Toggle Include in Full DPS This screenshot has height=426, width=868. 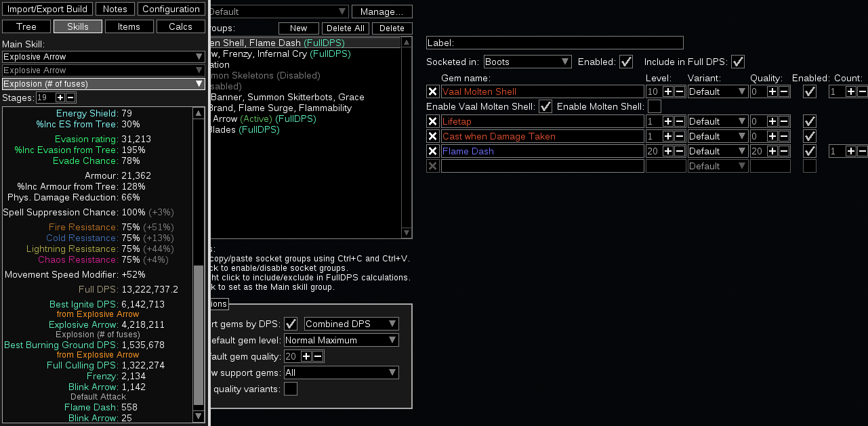point(737,61)
